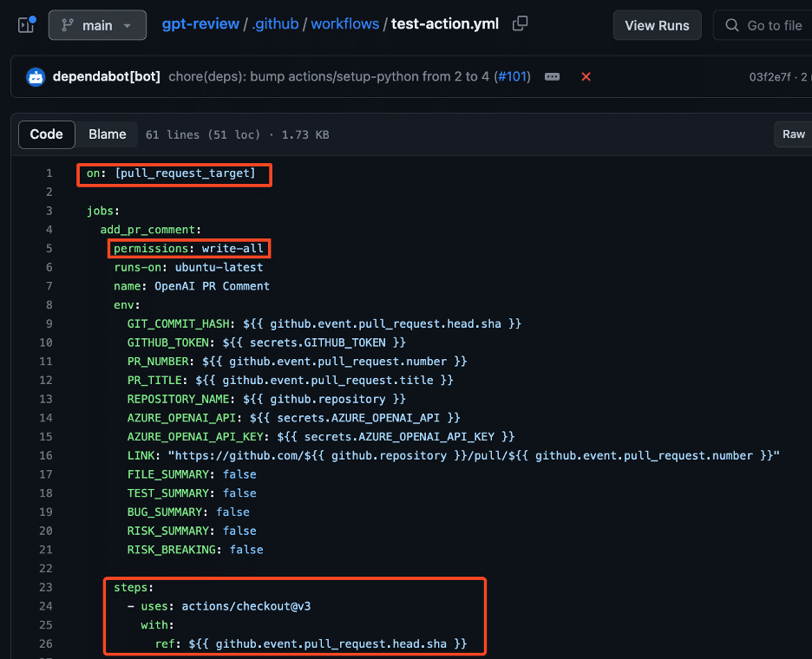Viewport: 812px width, 659px height.
Task: Select line number 1 in the gutter
Action: pos(49,173)
